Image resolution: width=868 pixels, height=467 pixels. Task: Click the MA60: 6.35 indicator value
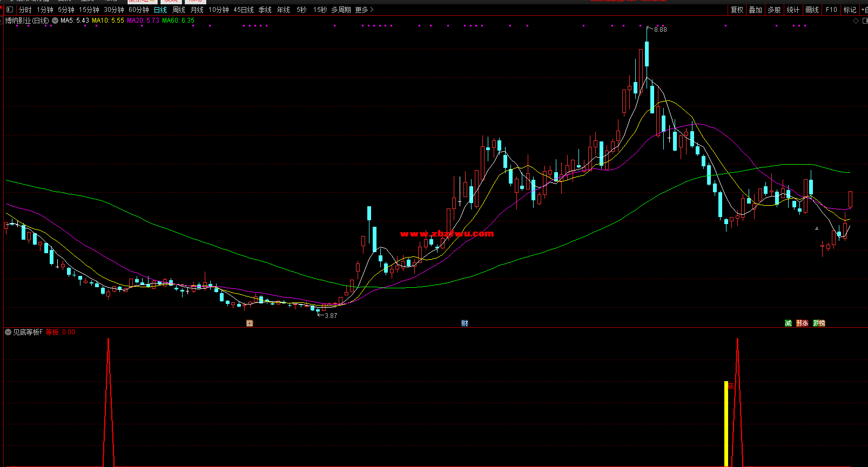(x=178, y=21)
